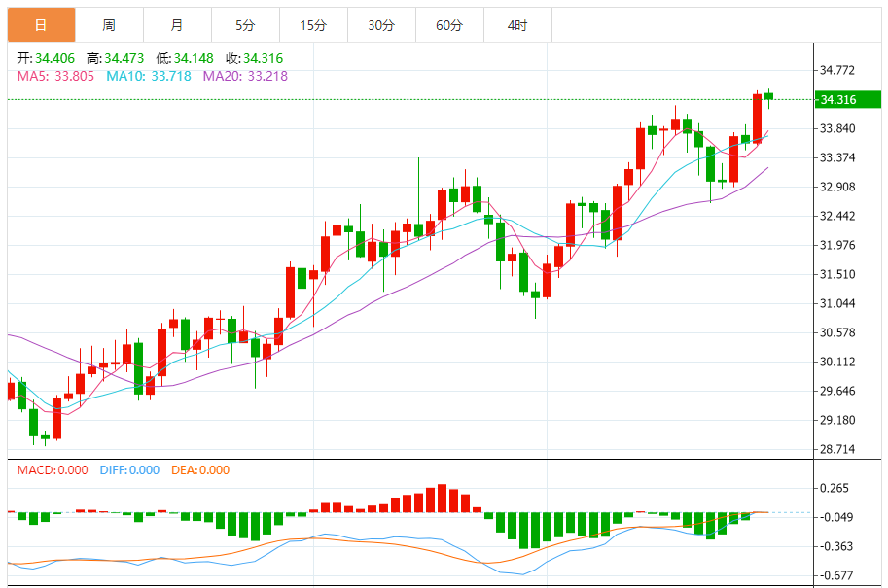Click the latest green candlestick at far right
Image resolution: width=888 pixels, height=588 pixels.
768,97
